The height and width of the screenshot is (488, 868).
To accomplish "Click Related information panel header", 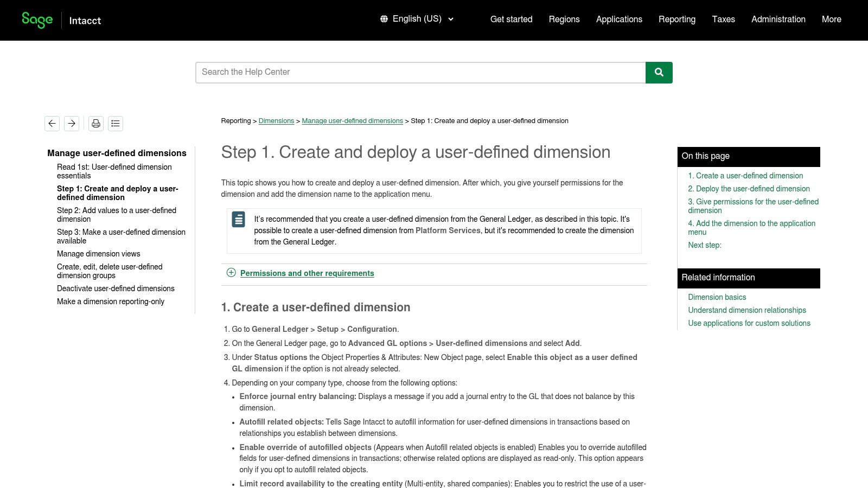I will (749, 278).
